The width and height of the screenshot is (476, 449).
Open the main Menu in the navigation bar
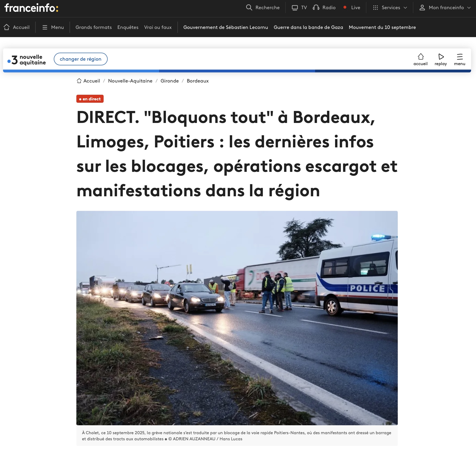[53, 27]
